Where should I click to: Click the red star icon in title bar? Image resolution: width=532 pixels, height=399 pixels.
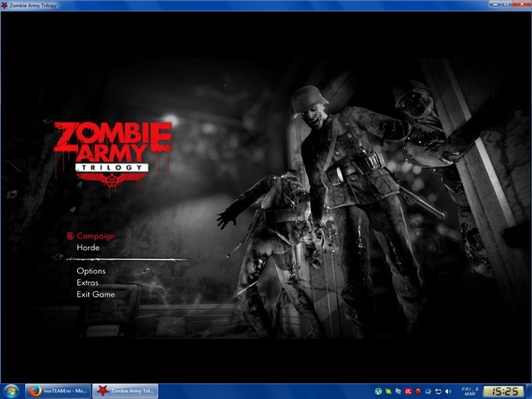[4, 5]
